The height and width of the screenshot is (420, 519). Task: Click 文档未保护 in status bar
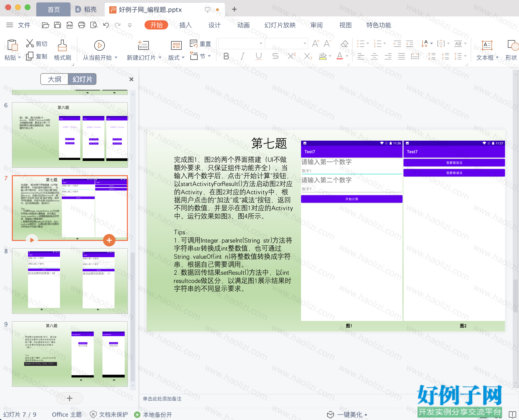click(109, 414)
